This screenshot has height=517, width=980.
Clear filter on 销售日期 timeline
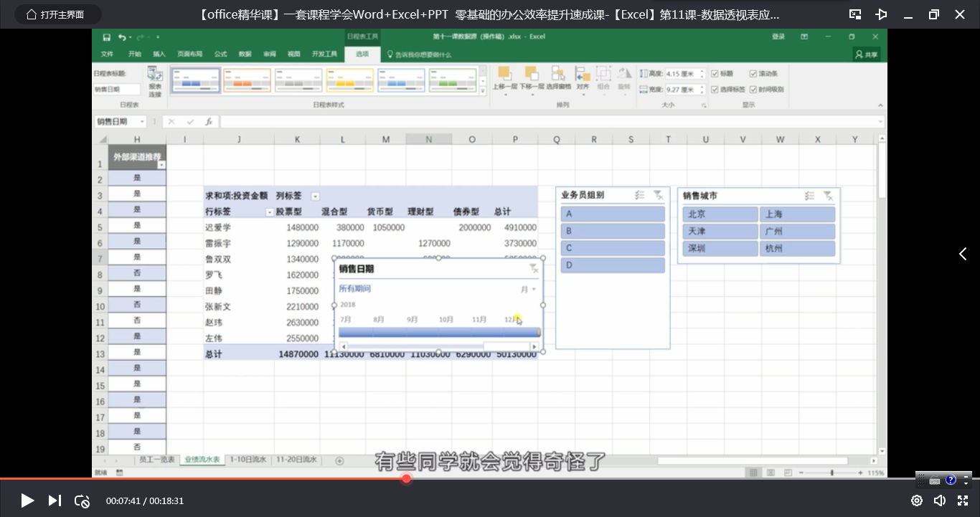coord(534,268)
